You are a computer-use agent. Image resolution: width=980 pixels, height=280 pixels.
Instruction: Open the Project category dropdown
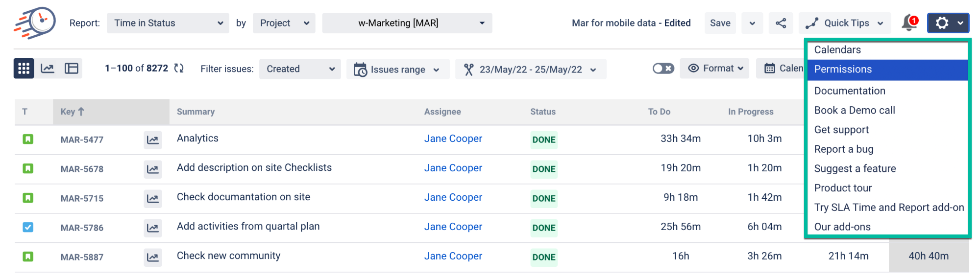[x=284, y=23]
